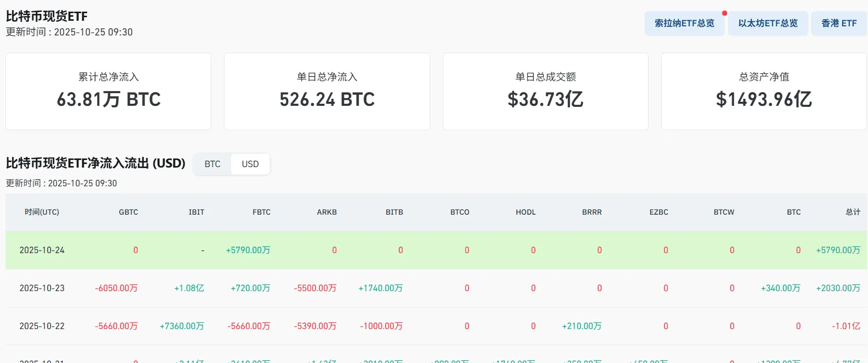
Task: Click ARKB value -5500.00万 on 2025-10-23
Action: [x=315, y=288]
